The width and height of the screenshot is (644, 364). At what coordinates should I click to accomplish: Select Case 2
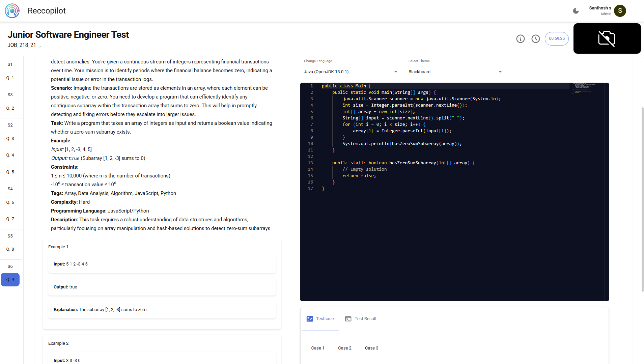344,348
